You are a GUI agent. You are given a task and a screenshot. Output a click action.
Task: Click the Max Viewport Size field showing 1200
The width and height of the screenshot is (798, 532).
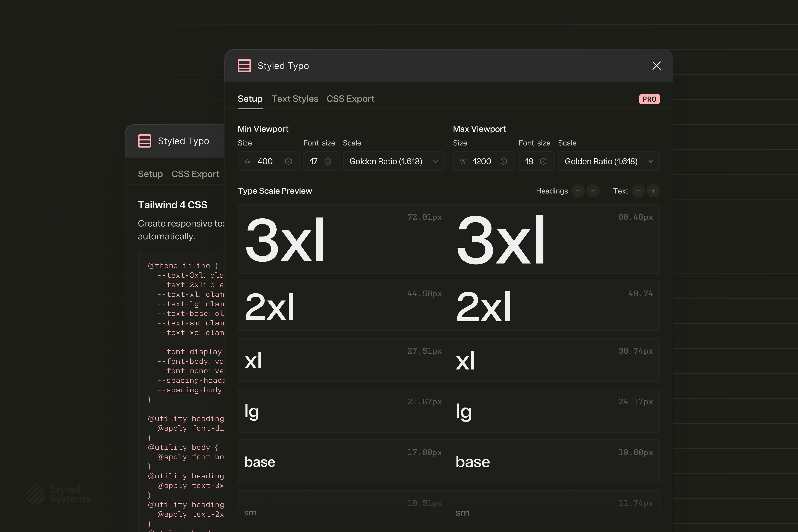click(x=484, y=161)
